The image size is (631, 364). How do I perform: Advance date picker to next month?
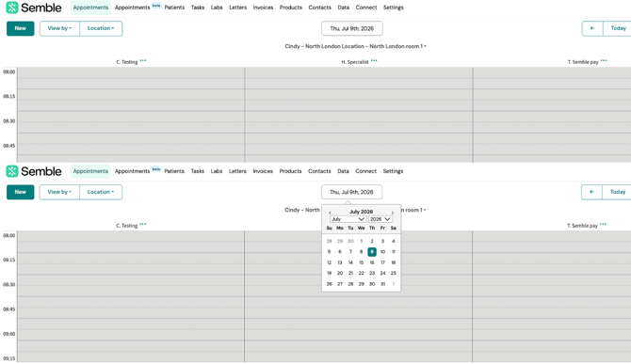393,213
